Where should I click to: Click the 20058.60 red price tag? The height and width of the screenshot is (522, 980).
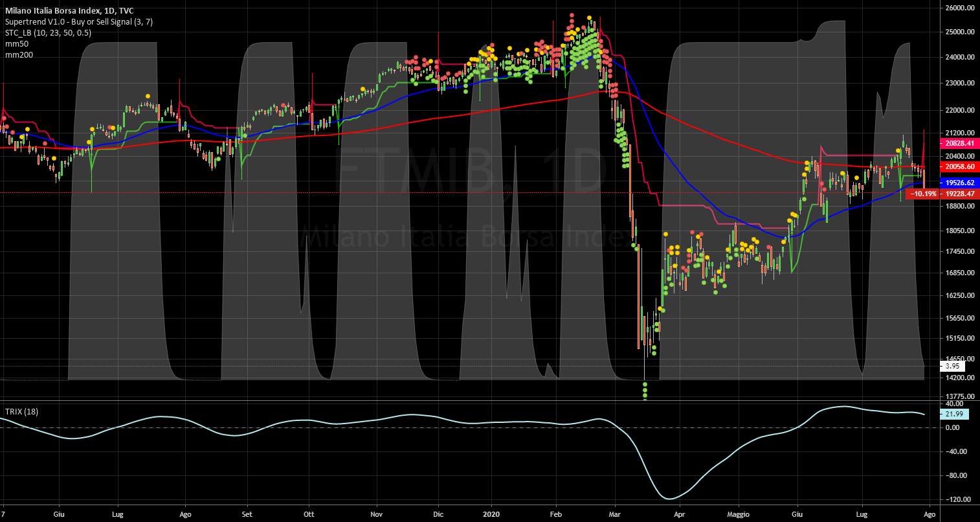pos(959,166)
